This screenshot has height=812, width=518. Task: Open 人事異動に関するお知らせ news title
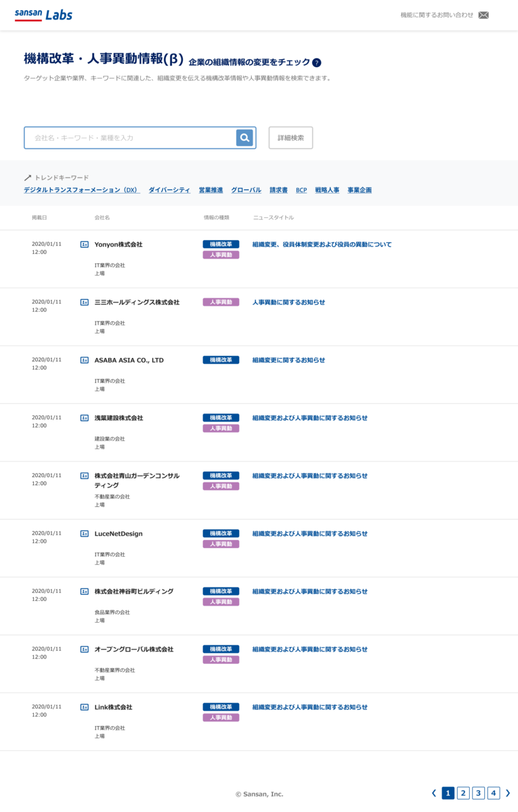(288, 302)
